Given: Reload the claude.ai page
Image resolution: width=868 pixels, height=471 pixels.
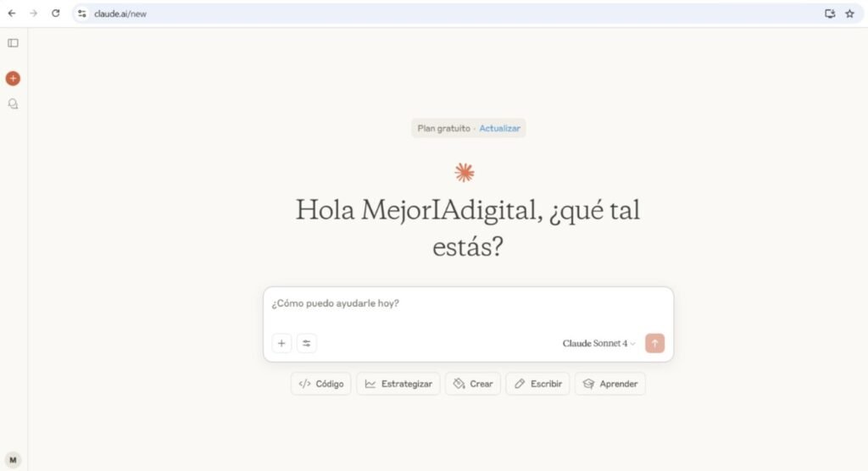Looking at the screenshot, I should point(55,14).
